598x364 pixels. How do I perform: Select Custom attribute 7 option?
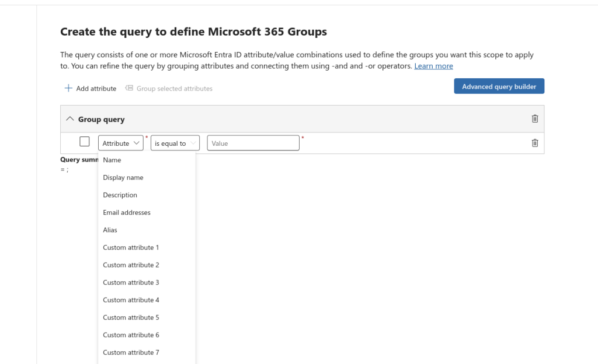147,352
